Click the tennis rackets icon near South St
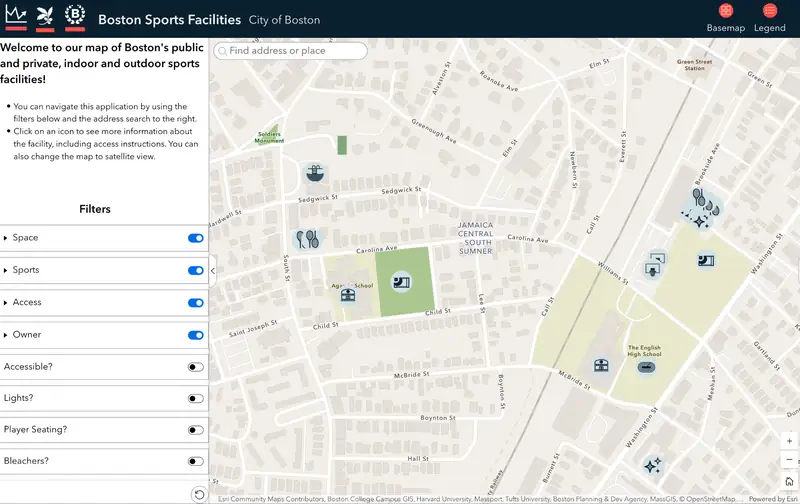 pos(308,239)
